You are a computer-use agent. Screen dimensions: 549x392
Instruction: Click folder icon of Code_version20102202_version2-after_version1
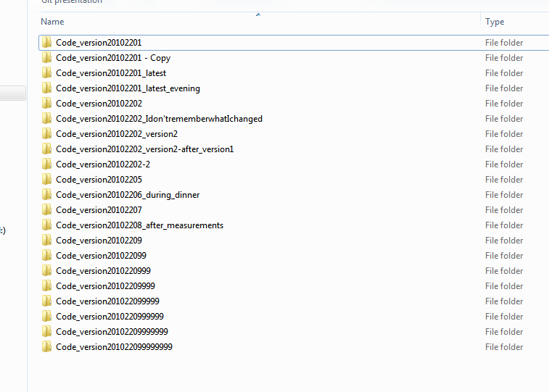(46, 149)
